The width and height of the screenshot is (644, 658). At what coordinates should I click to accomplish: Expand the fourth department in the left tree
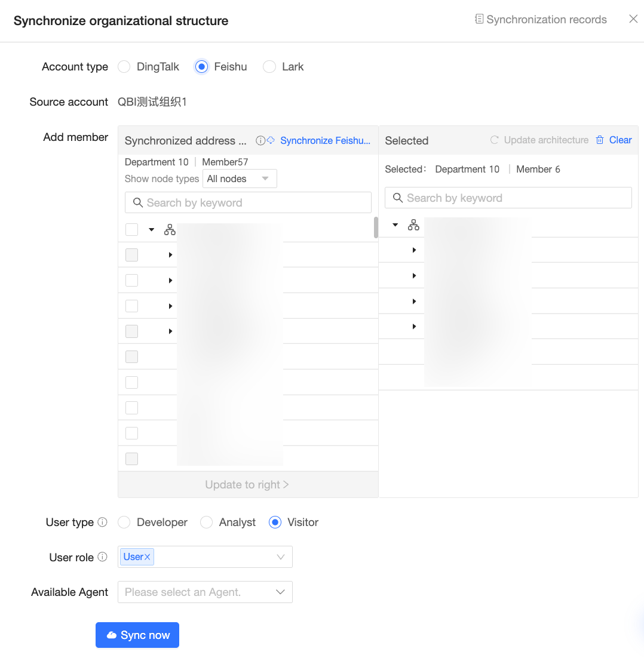coord(170,331)
